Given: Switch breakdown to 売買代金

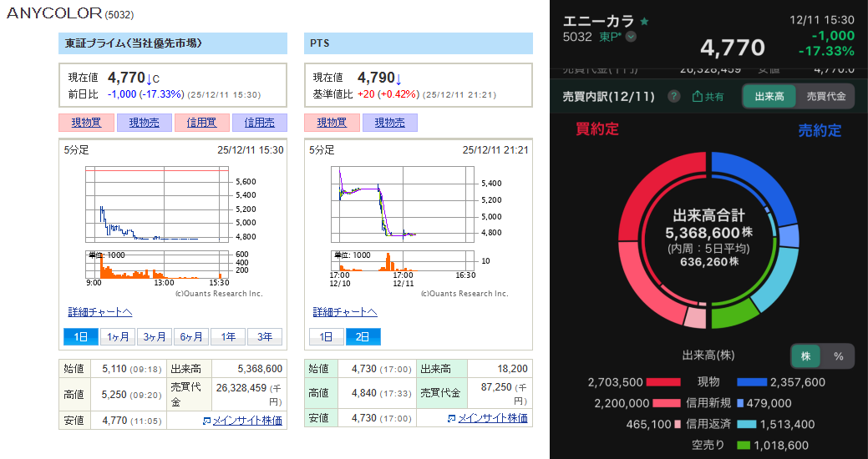Looking at the screenshot, I should click(825, 97).
